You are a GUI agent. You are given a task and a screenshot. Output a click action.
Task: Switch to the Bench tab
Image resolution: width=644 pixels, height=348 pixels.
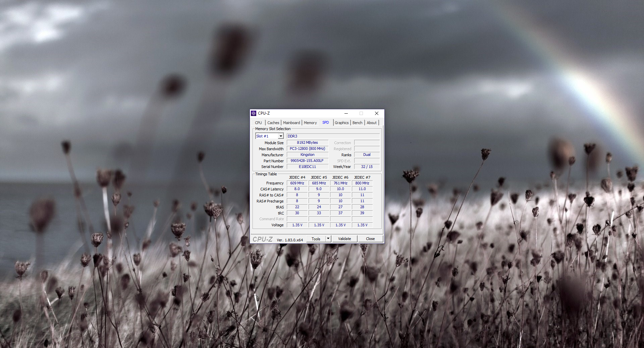click(x=357, y=123)
